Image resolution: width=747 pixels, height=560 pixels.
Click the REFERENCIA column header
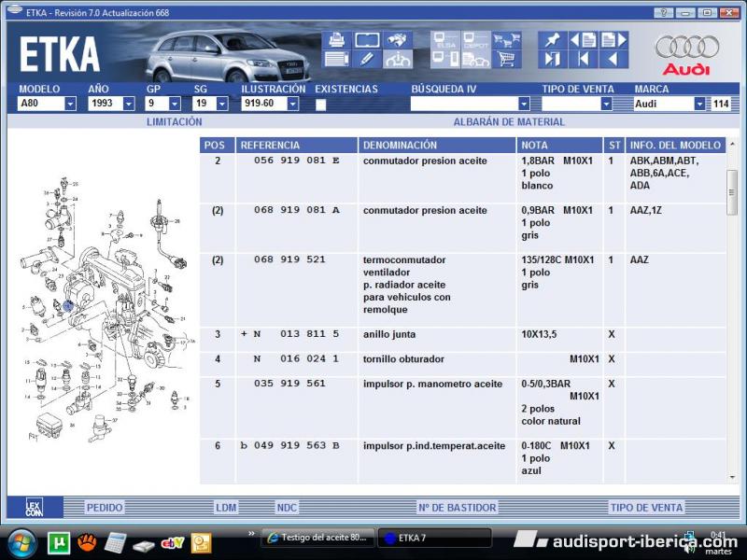296,146
